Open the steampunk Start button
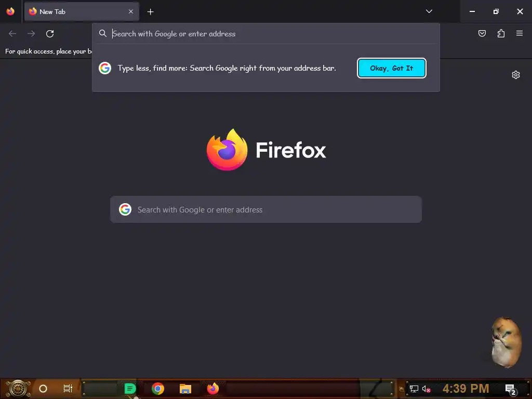 tap(18, 389)
